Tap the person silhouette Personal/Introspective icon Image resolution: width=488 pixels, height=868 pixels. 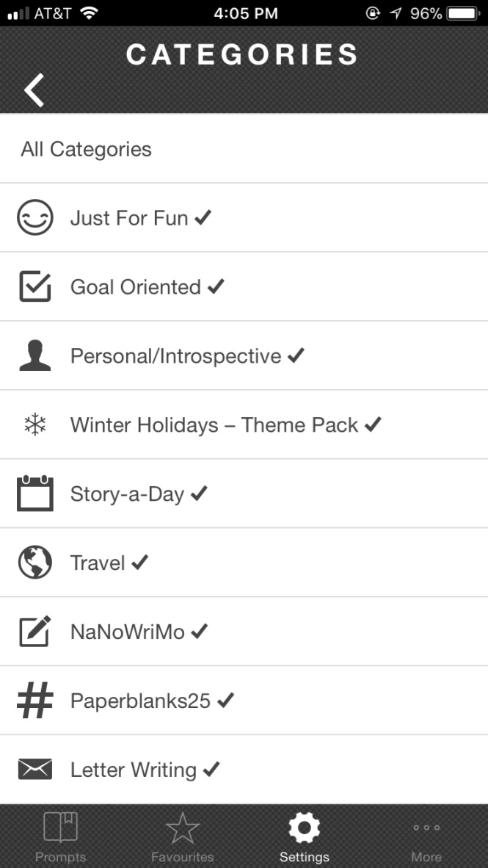35,356
